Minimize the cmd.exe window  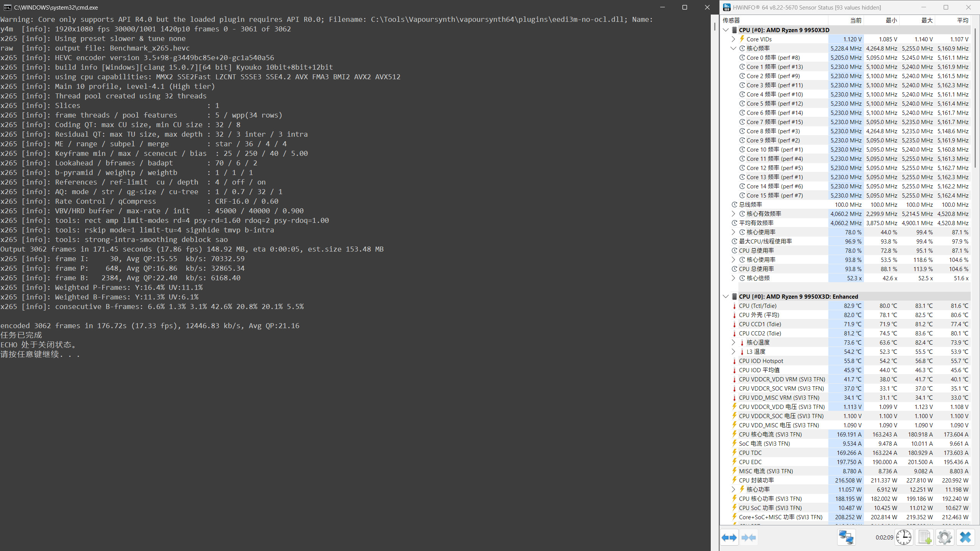click(663, 7)
